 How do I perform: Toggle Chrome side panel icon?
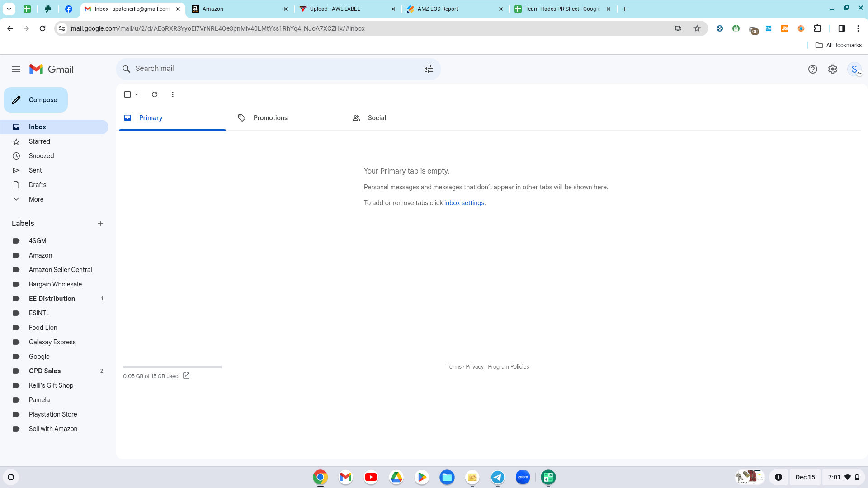(x=841, y=28)
